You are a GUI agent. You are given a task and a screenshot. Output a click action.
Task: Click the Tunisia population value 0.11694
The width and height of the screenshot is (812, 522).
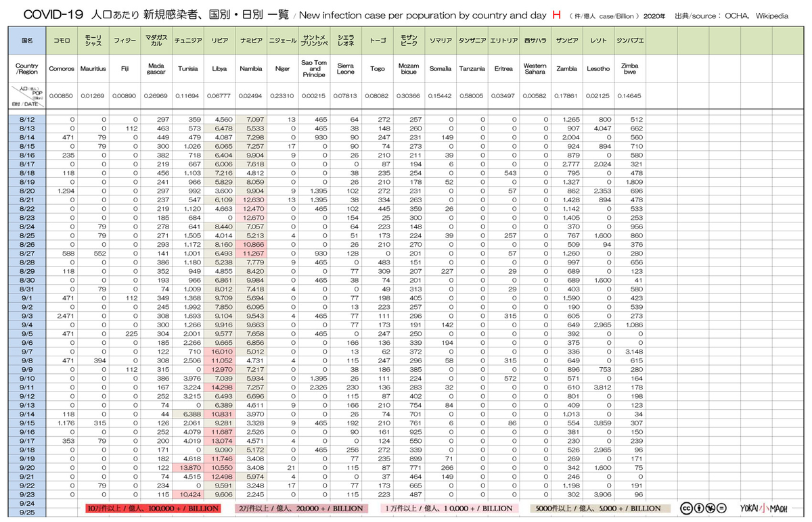coord(187,96)
